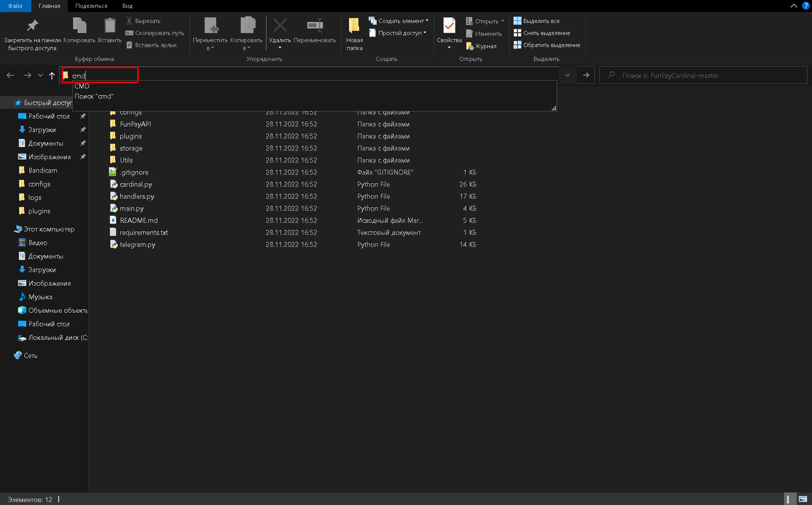Click Copy Path in clipboard group

coord(155,33)
